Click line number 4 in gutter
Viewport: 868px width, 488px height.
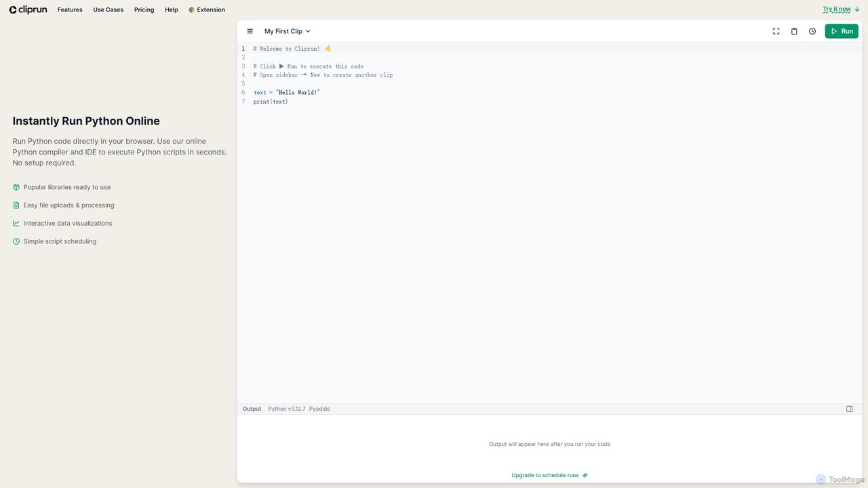(243, 75)
